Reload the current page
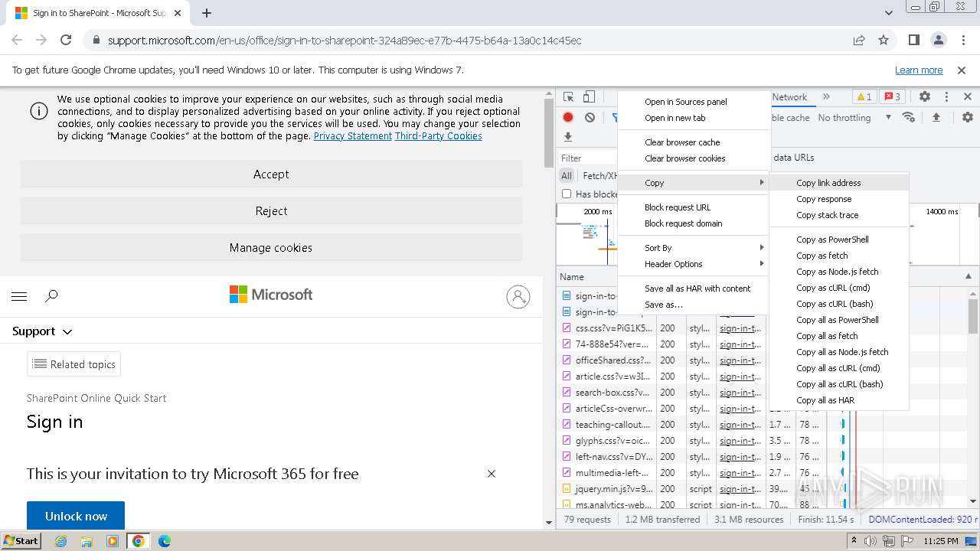The image size is (980, 551). (66, 40)
